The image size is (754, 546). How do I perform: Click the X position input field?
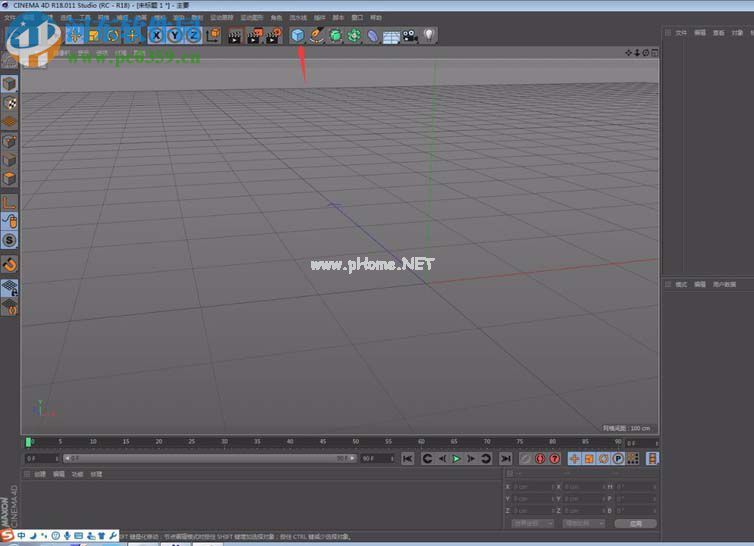(531, 486)
